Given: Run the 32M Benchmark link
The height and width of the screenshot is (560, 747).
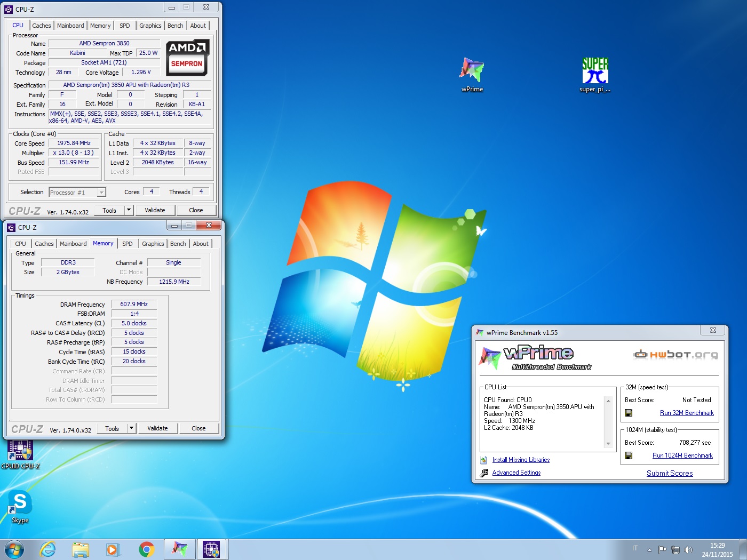Looking at the screenshot, I should [687, 413].
